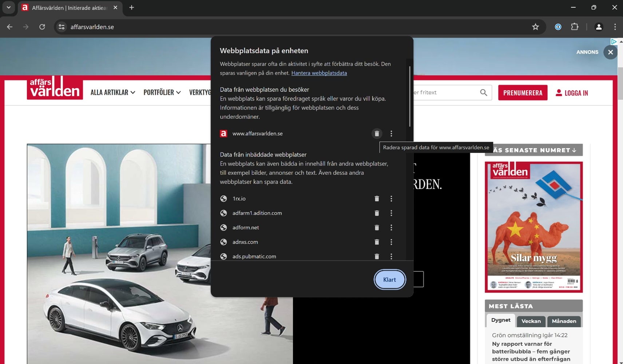The width and height of the screenshot is (623, 364).
Task: Delete data for adfarm1.adition.com
Action: pos(377,213)
